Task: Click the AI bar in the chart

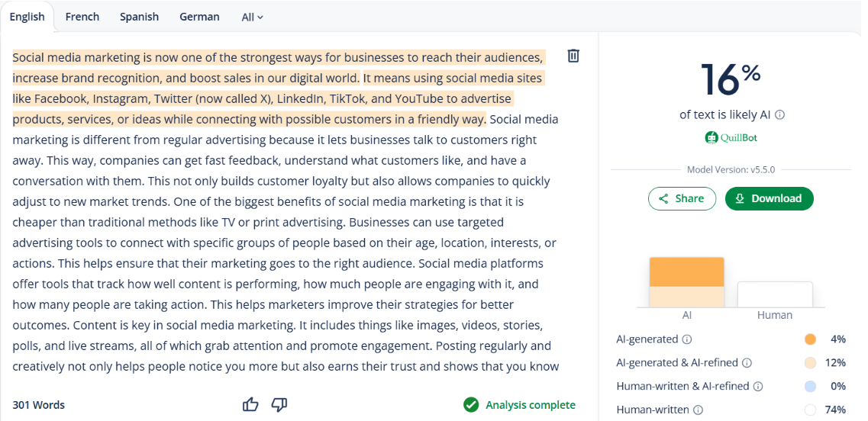Action: coord(686,282)
